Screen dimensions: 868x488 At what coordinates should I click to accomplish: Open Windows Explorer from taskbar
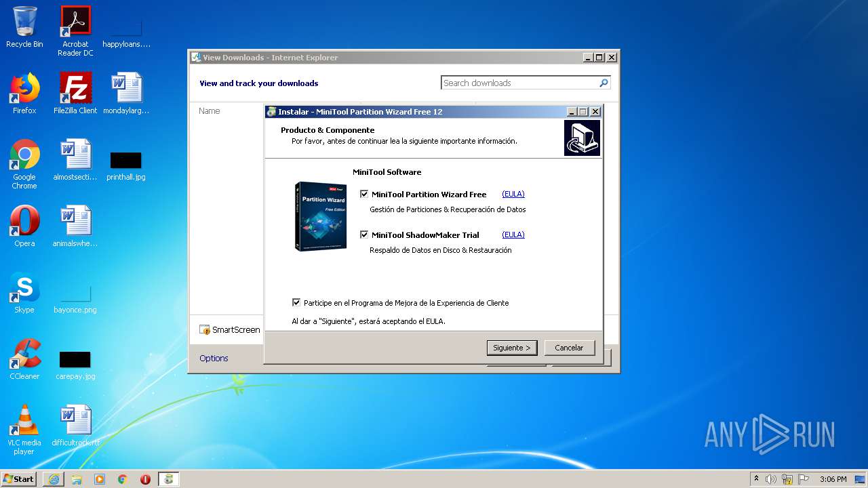click(x=77, y=479)
